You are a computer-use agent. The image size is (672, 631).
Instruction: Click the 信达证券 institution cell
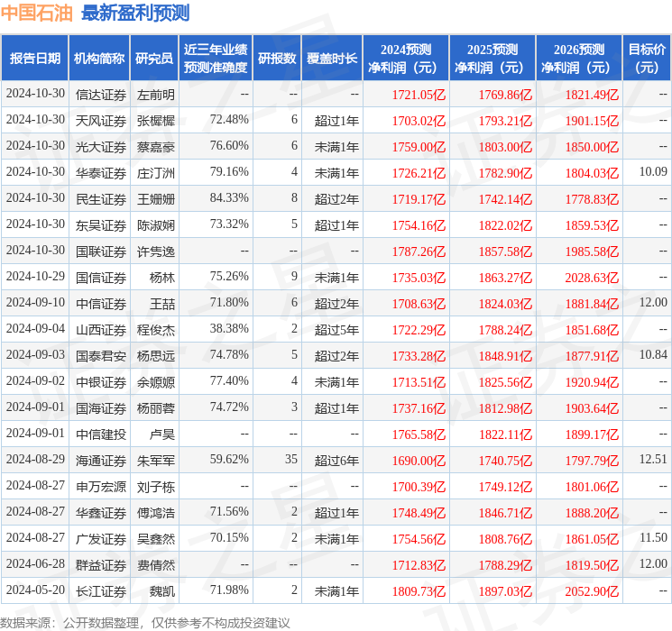point(101,95)
